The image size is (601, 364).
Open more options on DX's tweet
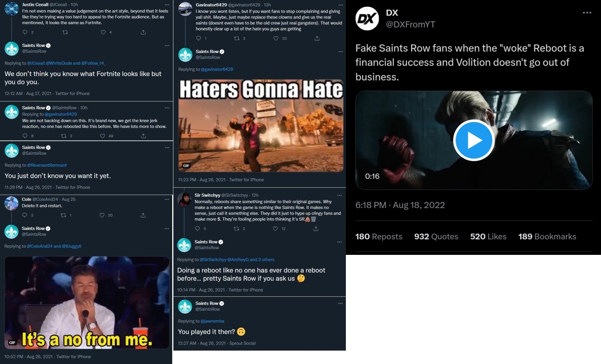(587, 12)
